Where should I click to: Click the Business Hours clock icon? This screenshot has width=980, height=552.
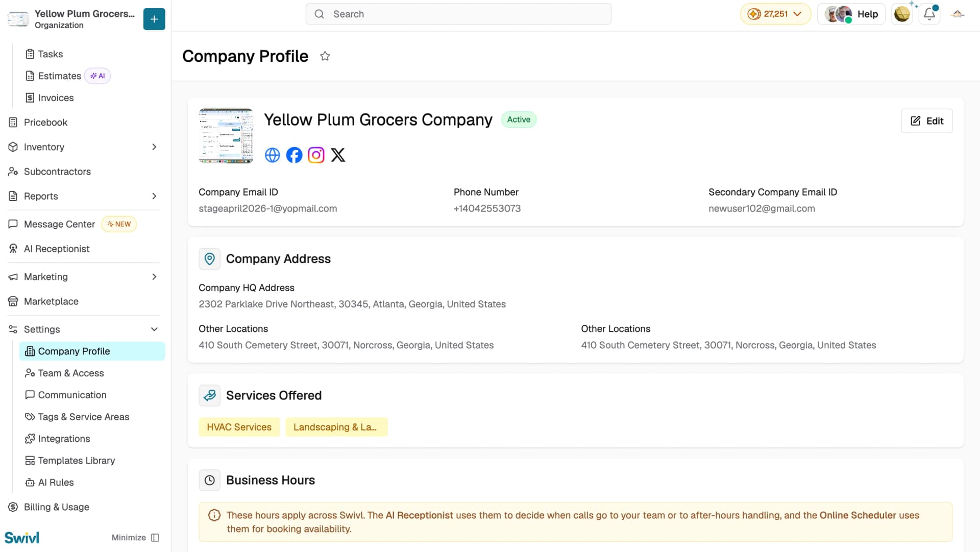point(209,480)
